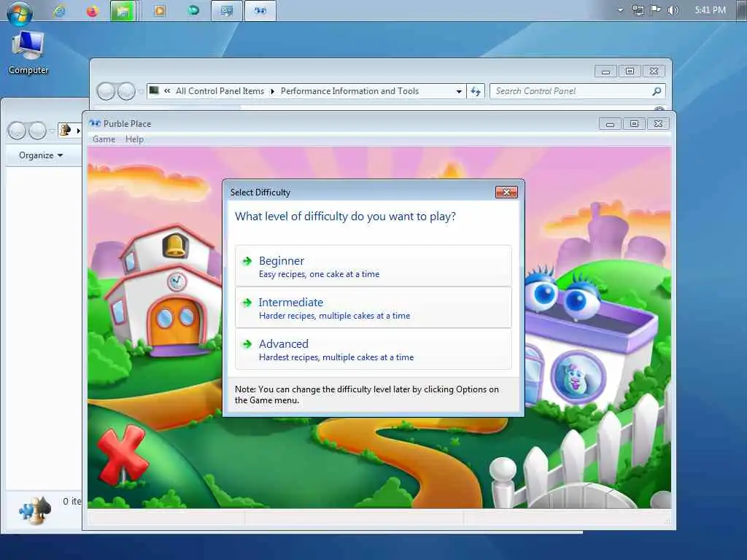
Task: Click the search magnifier icon
Action: (657, 91)
